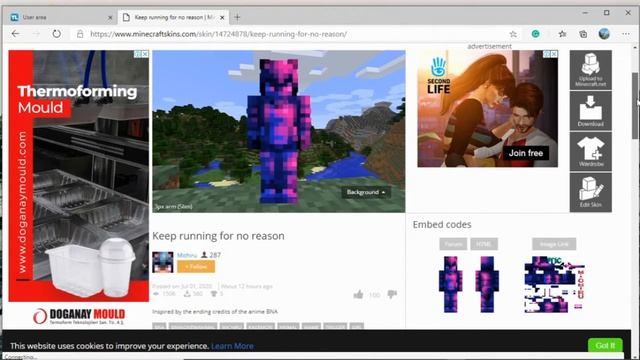This screenshot has width=640, height=360.
Task: Click the page vertical scrollbar thumb
Action: point(635,106)
